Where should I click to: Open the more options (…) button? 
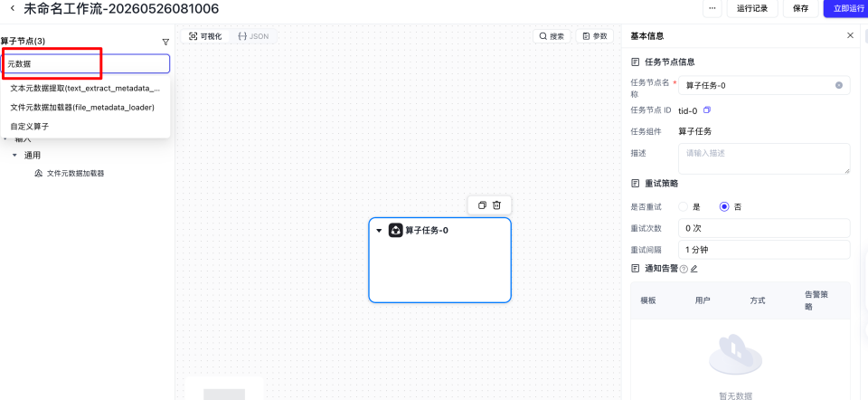pos(712,8)
